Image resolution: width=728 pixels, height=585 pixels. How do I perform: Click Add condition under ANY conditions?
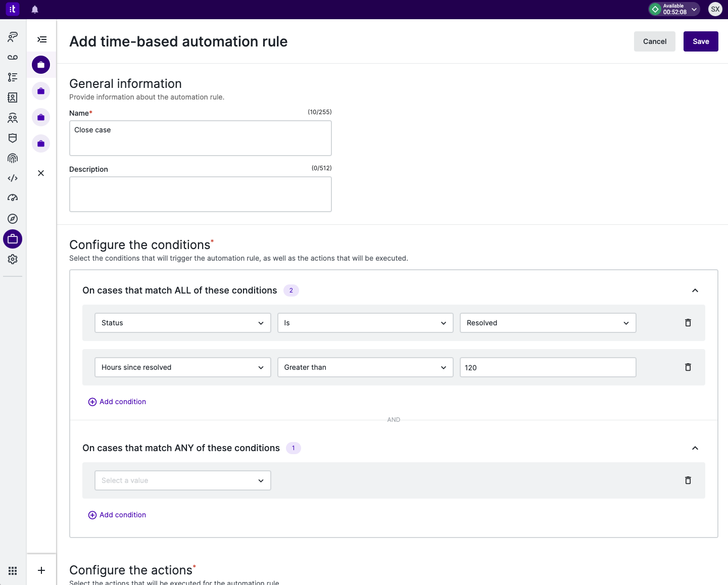pos(117,515)
